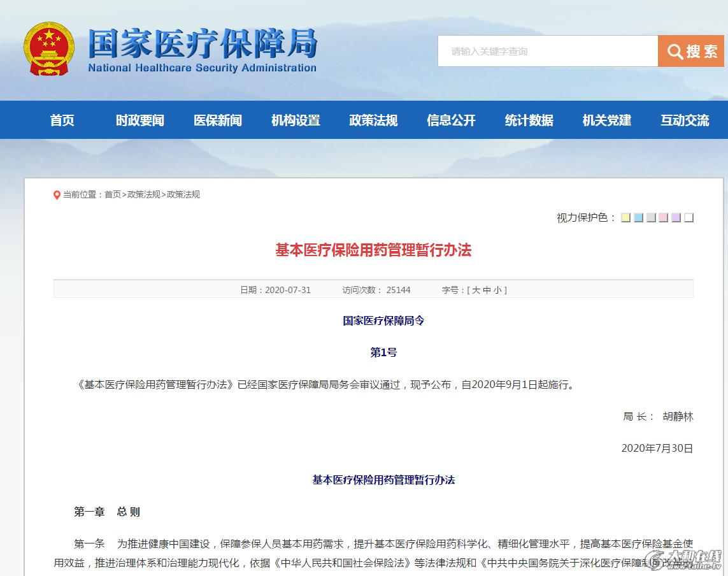
Task: Select the purple eye-protection color
Action: 676,217
